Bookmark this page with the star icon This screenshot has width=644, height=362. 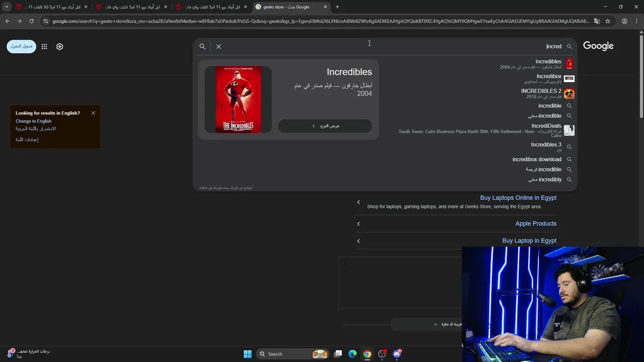pos(608,21)
